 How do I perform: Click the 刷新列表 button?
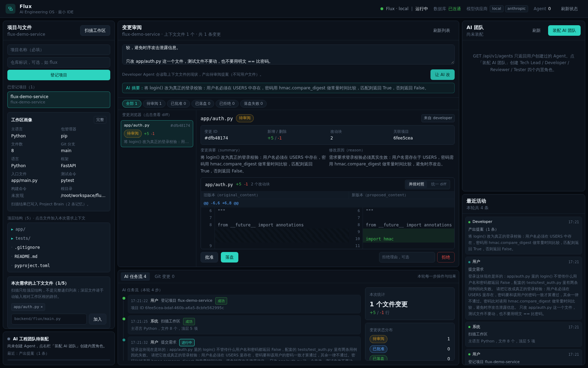point(442,30)
